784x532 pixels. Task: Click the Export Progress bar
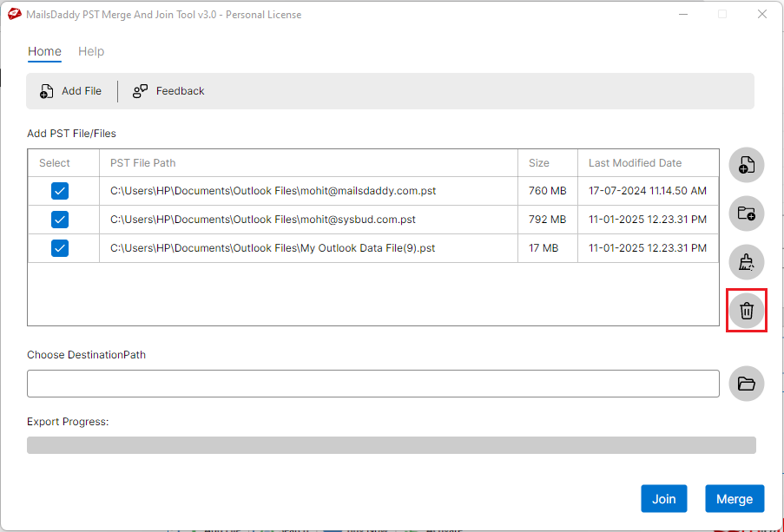point(391,445)
